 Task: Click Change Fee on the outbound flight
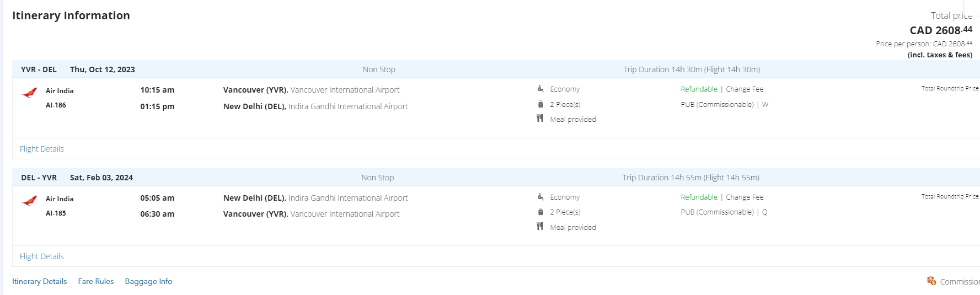pyautogui.click(x=745, y=89)
